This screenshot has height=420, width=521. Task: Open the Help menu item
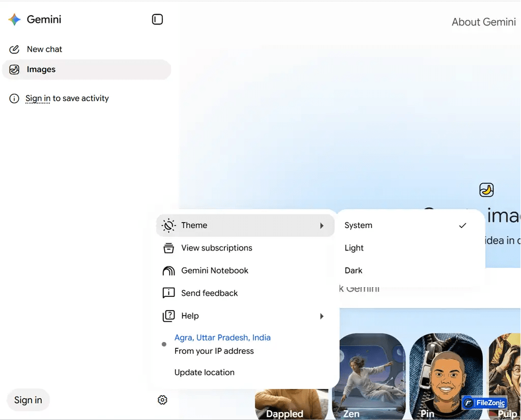coord(245,316)
